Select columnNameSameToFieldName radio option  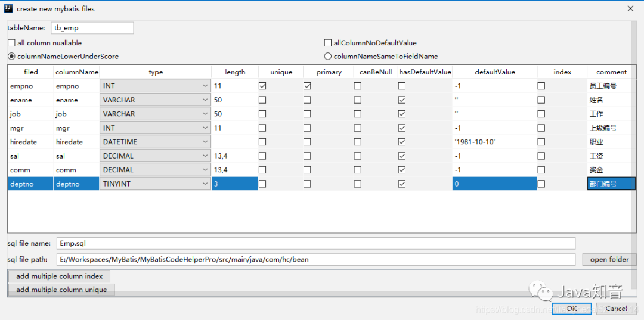coord(328,56)
